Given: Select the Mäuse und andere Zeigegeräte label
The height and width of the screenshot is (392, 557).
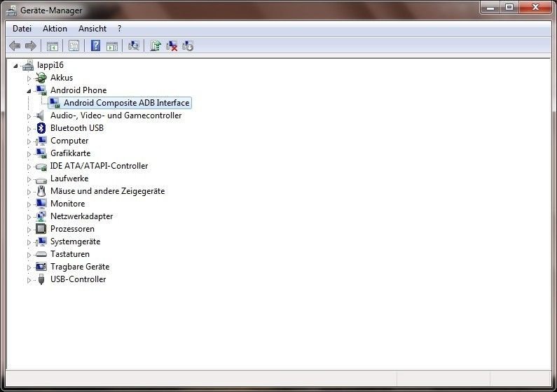Looking at the screenshot, I should point(107,191).
